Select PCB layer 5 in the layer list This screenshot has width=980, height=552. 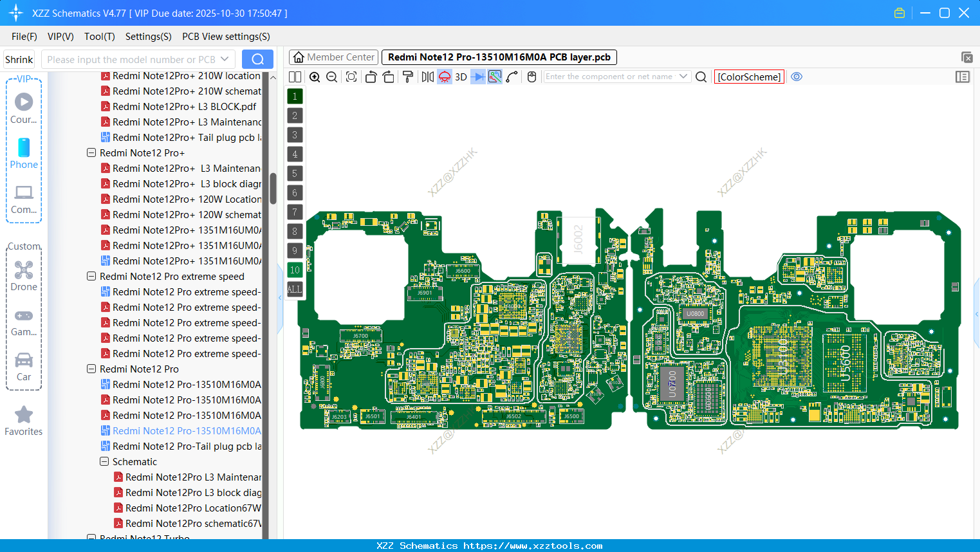click(295, 173)
